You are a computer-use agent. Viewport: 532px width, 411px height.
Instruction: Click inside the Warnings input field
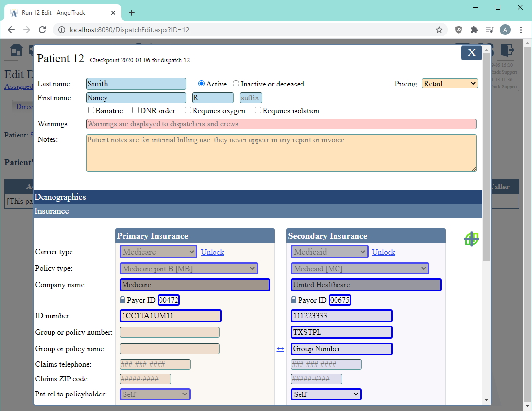coord(281,123)
